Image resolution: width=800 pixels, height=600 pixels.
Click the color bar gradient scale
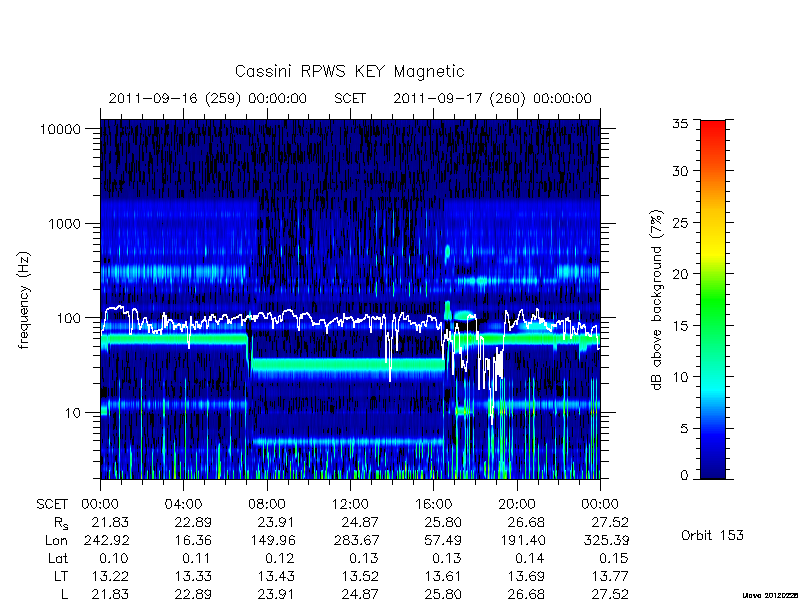point(713,299)
